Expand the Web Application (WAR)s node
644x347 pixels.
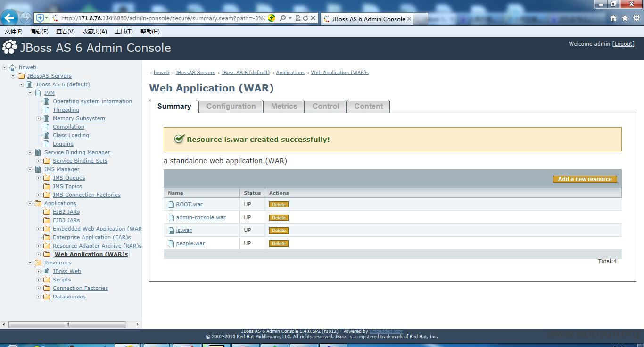point(39,254)
